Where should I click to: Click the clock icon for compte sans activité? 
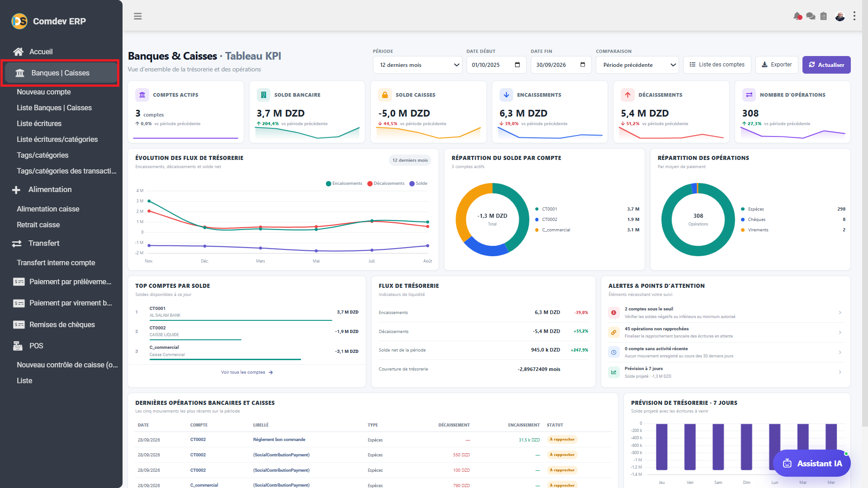614,352
